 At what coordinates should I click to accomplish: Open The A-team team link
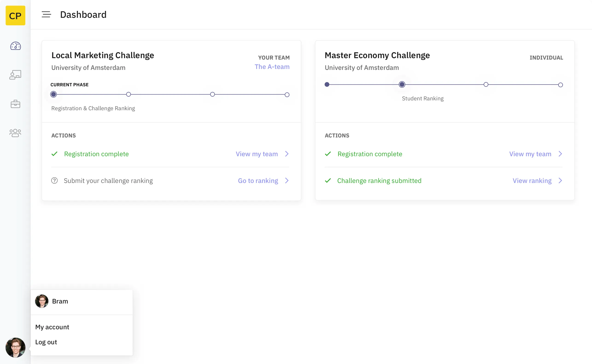click(x=272, y=67)
